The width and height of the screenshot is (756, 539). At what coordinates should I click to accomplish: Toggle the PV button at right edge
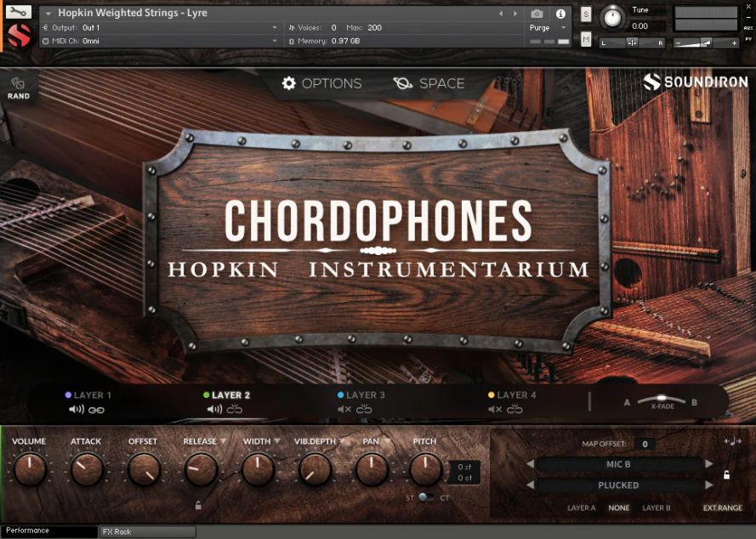pyautogui.click(x=748, y=38)
